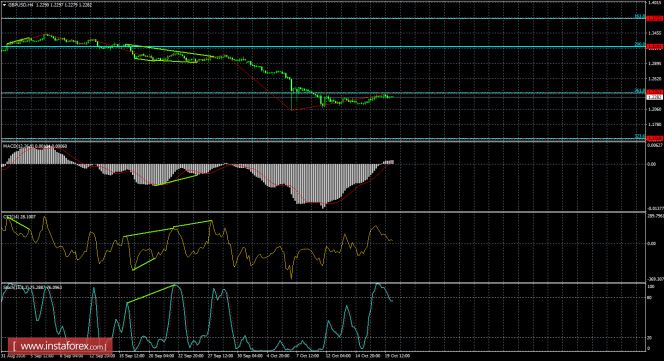The width and height of the screenshot is (664, 361).
Task: Click the red price tag of the 261.8 Fibonacci level
Action: click(x=655, y=92)
